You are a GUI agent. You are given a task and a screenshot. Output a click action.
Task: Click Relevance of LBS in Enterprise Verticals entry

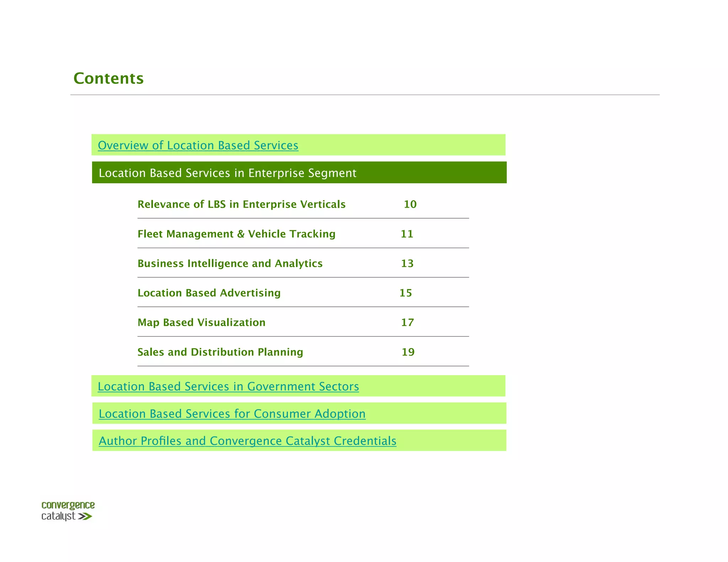pos(241,204)
